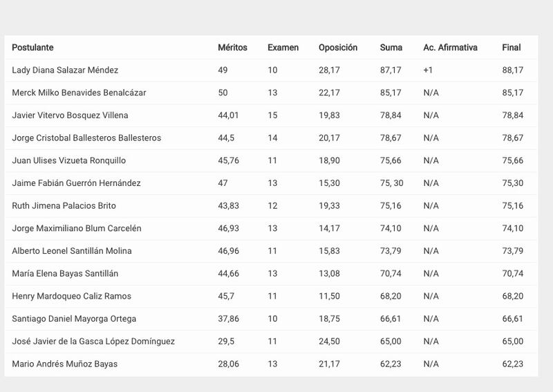Select the Suma column header
The height and width of the screenshot is (392, 553).
(391, 47)
